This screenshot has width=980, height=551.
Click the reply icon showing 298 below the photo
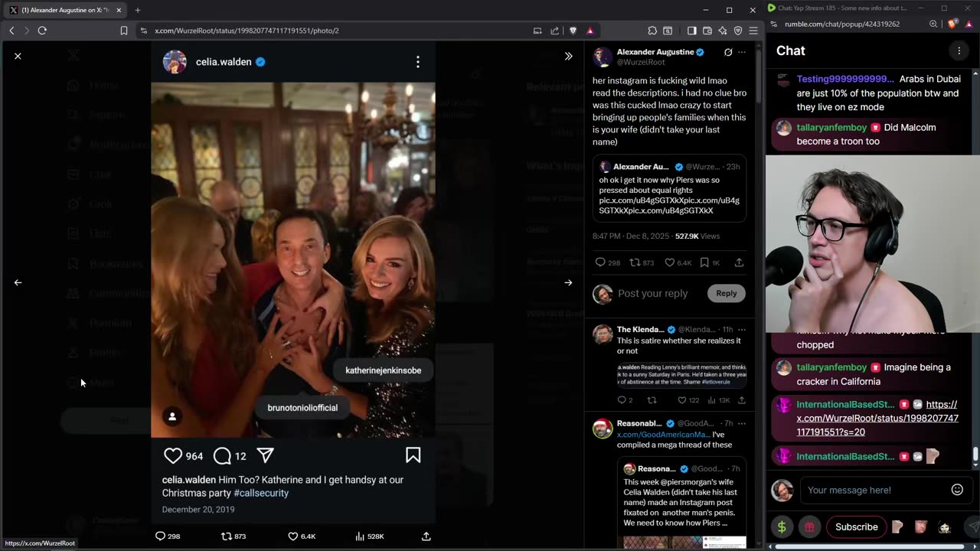coord(161,536)
